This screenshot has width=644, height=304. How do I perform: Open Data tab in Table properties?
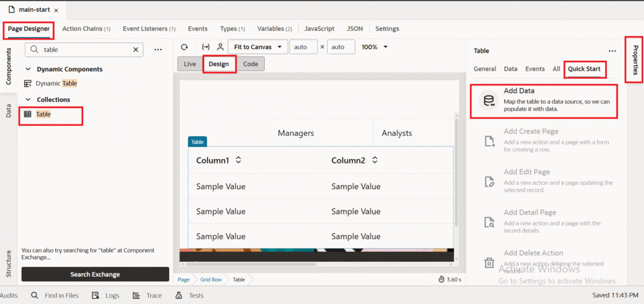click(x=511, y=69)
